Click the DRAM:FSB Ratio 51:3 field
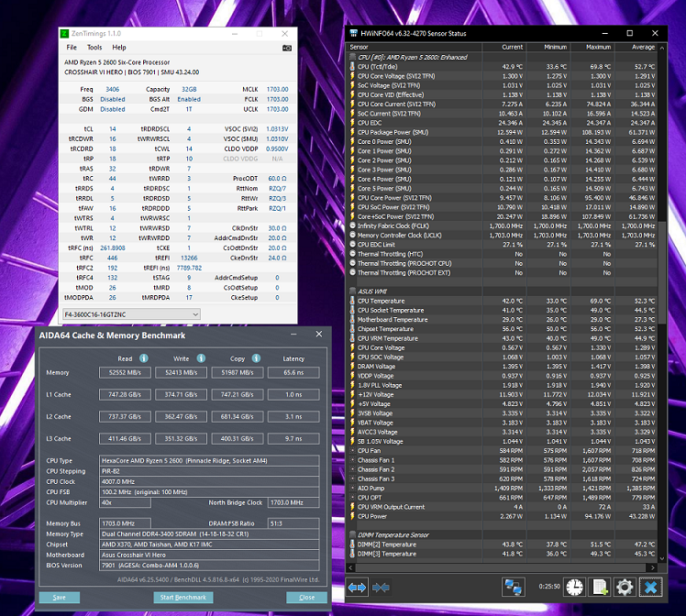The height and width of the screenshot is (616, 686). [x=293, y=523]
